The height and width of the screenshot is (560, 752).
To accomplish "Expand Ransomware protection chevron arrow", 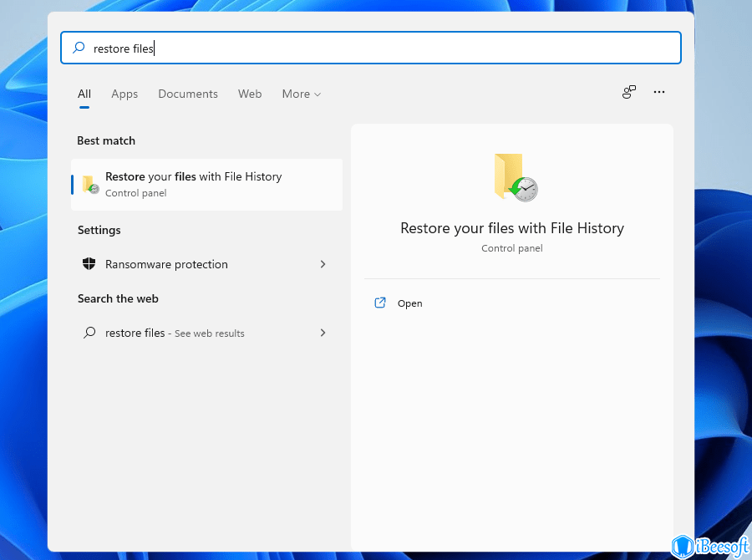I will pos(323,264).
